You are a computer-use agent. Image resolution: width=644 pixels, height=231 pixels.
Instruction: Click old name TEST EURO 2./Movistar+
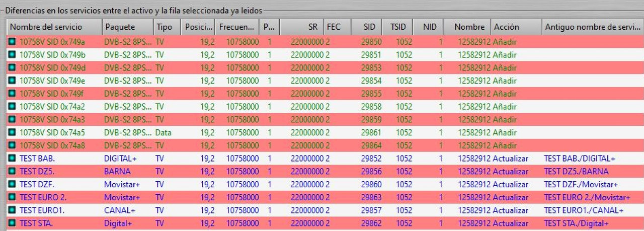pyautogui.click(x=587, y=197)
